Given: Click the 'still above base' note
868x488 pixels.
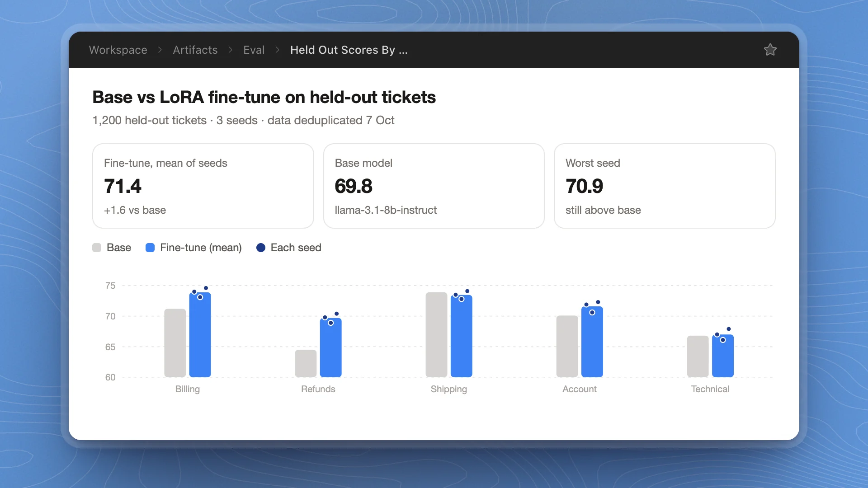Looking at the screenshot, I should 603,210.
